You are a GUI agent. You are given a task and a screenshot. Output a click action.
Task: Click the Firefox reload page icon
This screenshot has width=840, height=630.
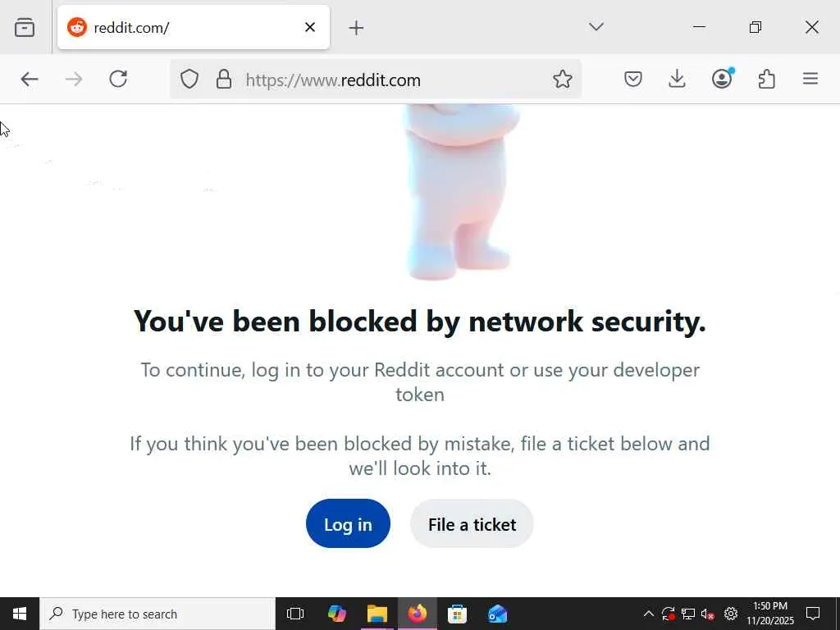[x=118, y=79]
